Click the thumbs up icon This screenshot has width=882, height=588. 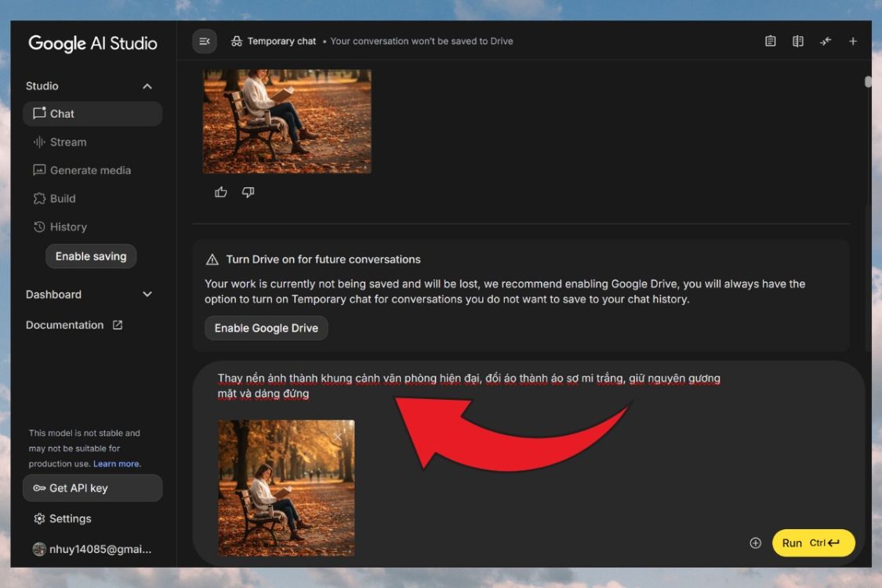tap(221, 192)
